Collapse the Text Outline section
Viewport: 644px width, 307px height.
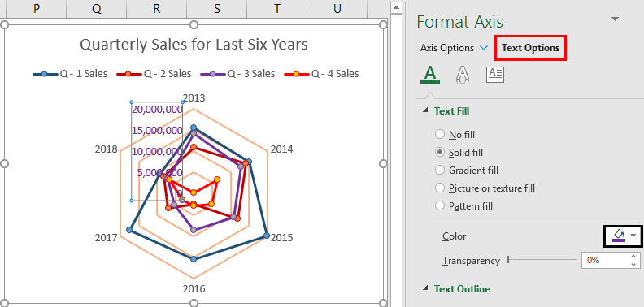(426, 289)
